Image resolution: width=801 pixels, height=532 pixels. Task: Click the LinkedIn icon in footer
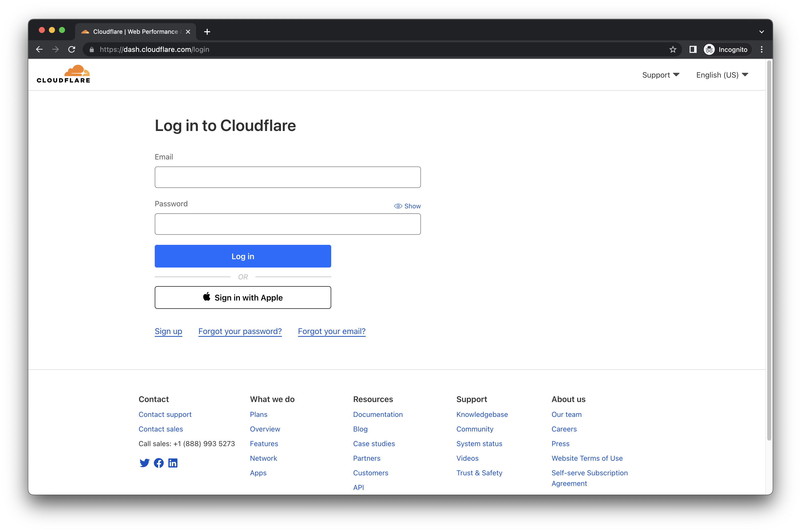pos(172,462)
